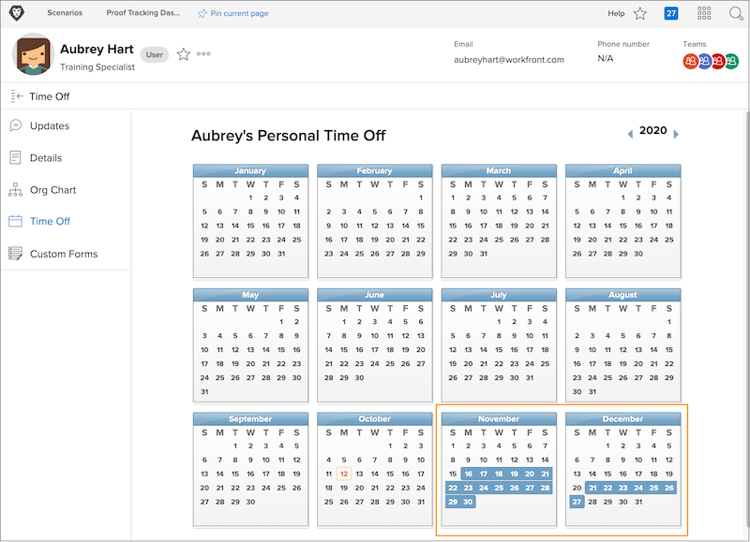Open the favorites star in top bar
This screenshot has height=542, width=750.
click(640, 13)
